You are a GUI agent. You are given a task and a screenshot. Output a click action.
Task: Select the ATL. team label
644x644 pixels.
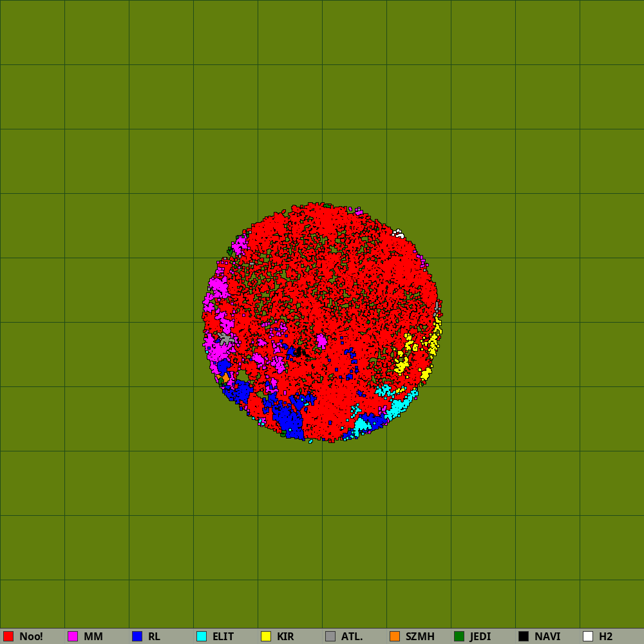click(x=352, y=636)
